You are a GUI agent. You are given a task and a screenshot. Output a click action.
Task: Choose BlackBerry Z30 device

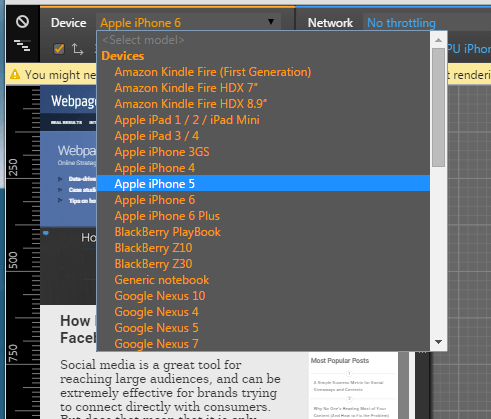click(263, 264)
